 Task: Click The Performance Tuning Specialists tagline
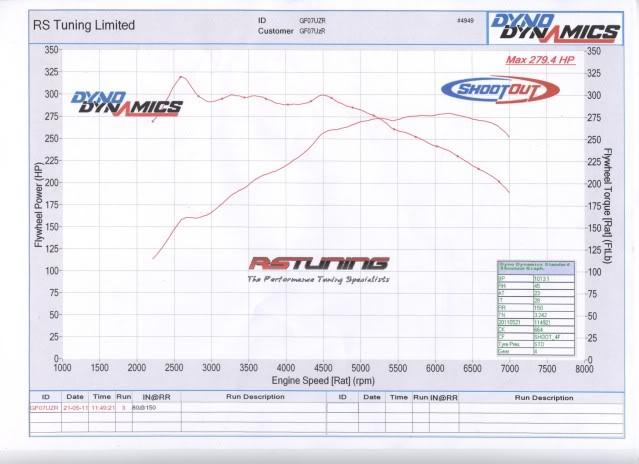(x=318, y=279)
